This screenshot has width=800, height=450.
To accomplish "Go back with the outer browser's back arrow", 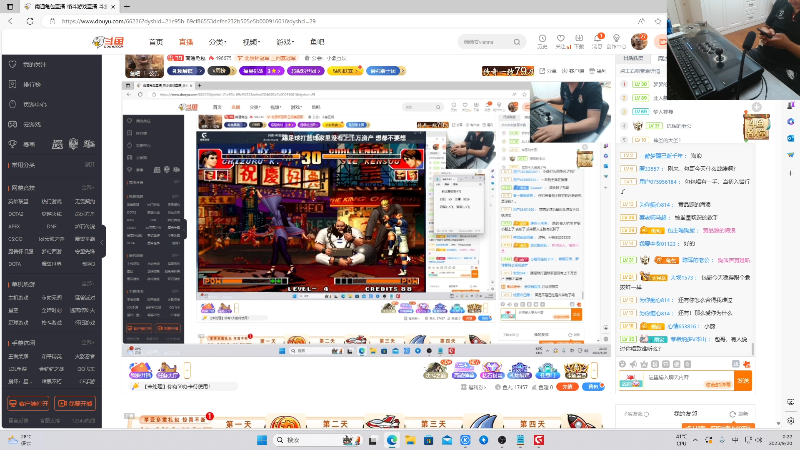I will [11, 21].
